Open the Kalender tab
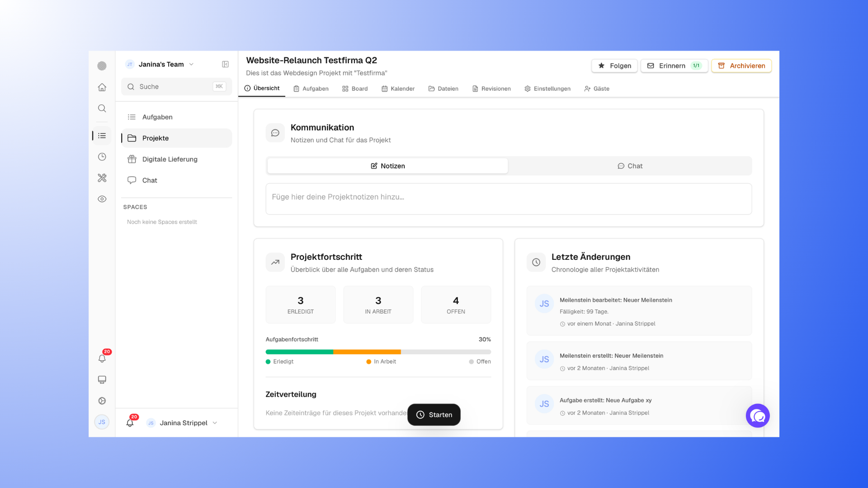 398,89
